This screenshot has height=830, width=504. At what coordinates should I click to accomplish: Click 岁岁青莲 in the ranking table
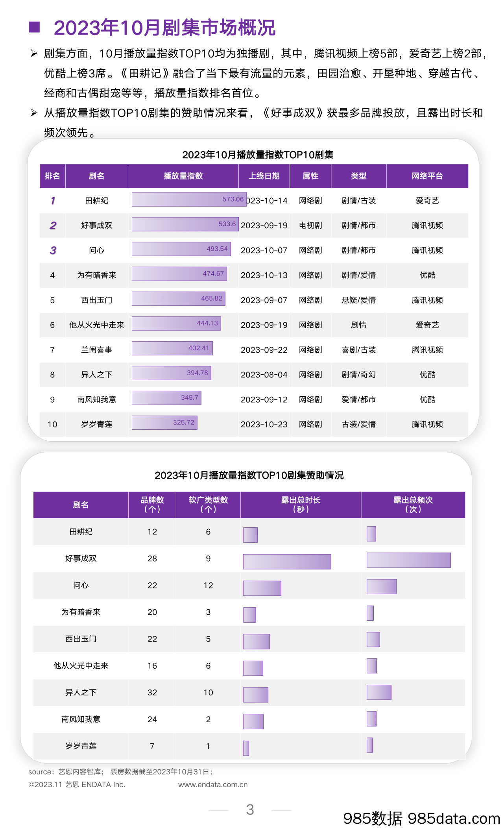click(96, 424)
